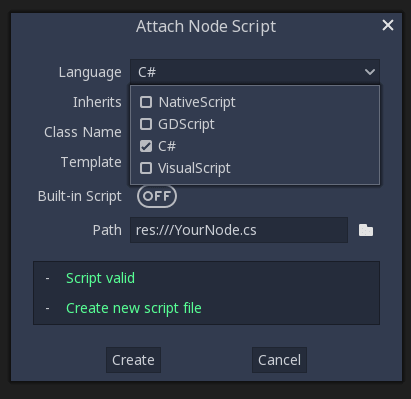Click 'Create new script file' status line
The width and height of the screenshot is (411, 399).
tap(134, 308)
